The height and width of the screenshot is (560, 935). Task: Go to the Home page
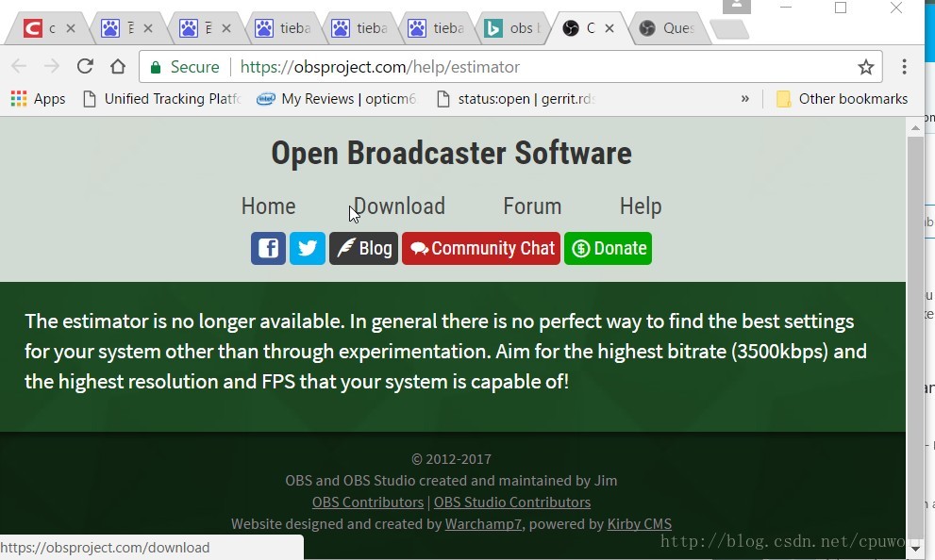click(x=268, y=206)
